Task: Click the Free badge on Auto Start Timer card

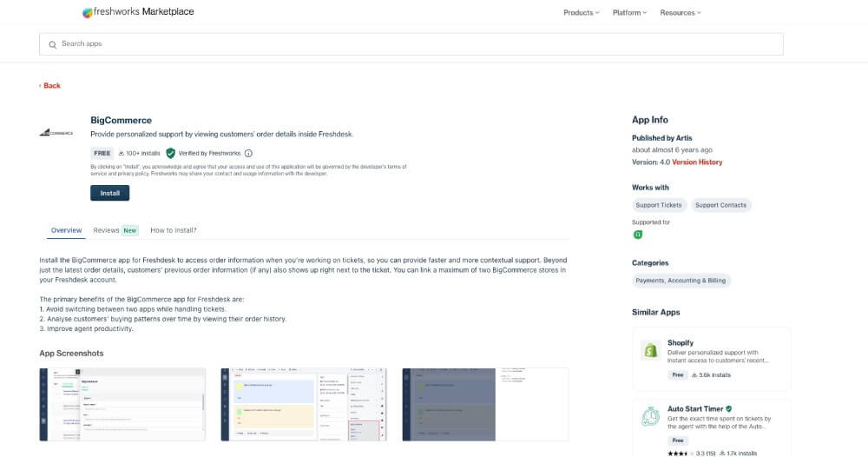Action: click(x=678, y=440)
